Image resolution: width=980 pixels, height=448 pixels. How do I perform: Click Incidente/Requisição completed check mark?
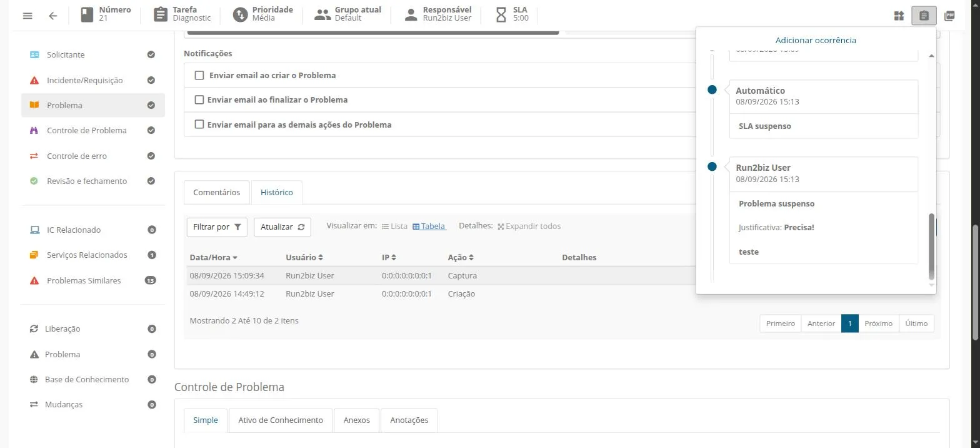(x=151, y=80)
